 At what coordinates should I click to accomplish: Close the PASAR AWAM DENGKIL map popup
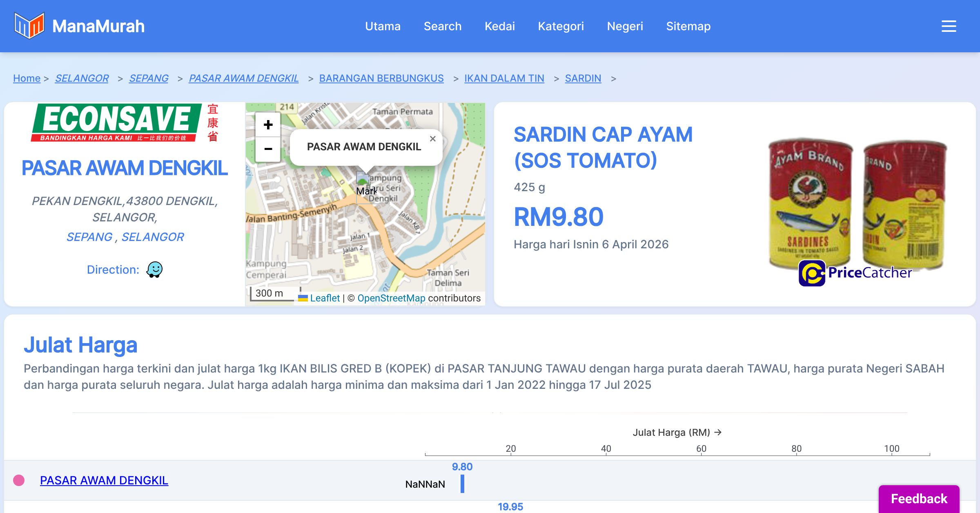coord(433,139)
